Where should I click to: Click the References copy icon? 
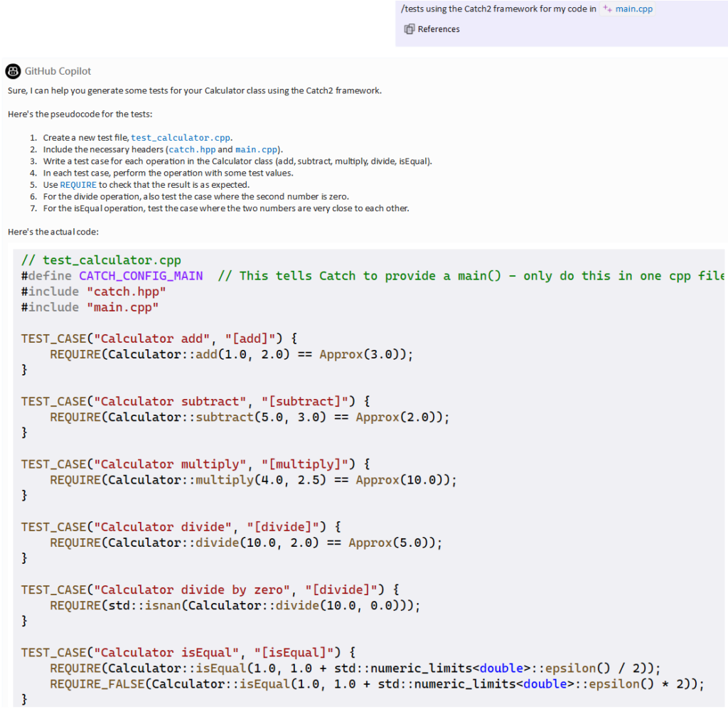pos(409,29)
